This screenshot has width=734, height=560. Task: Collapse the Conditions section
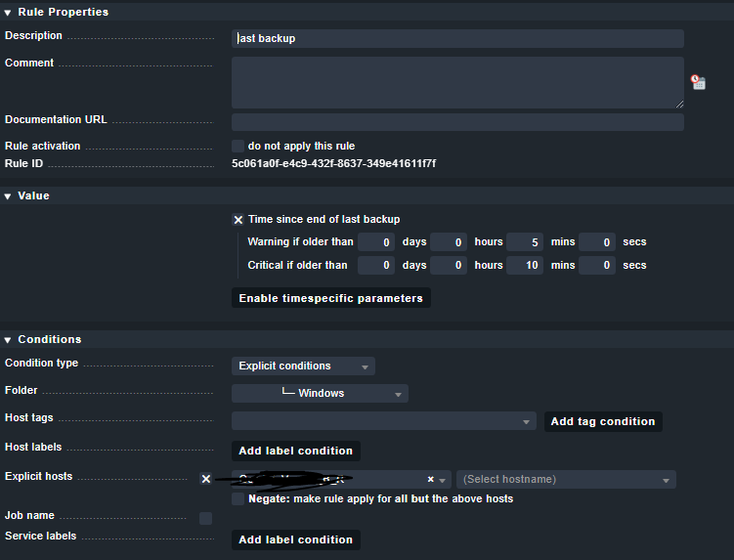8,340
